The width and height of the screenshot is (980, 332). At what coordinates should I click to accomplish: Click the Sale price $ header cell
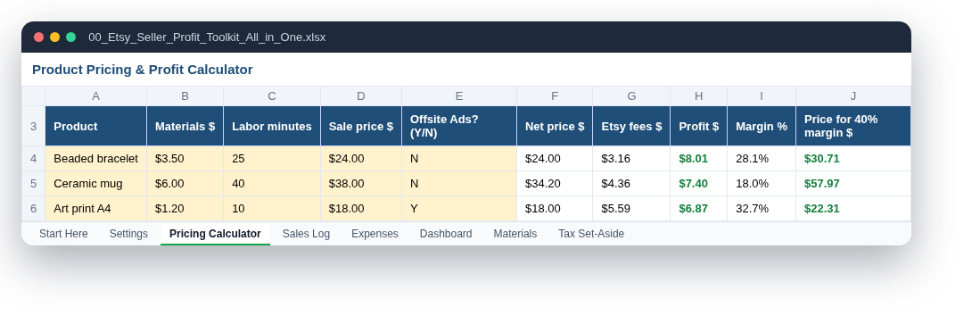click(x=361, y=127)
